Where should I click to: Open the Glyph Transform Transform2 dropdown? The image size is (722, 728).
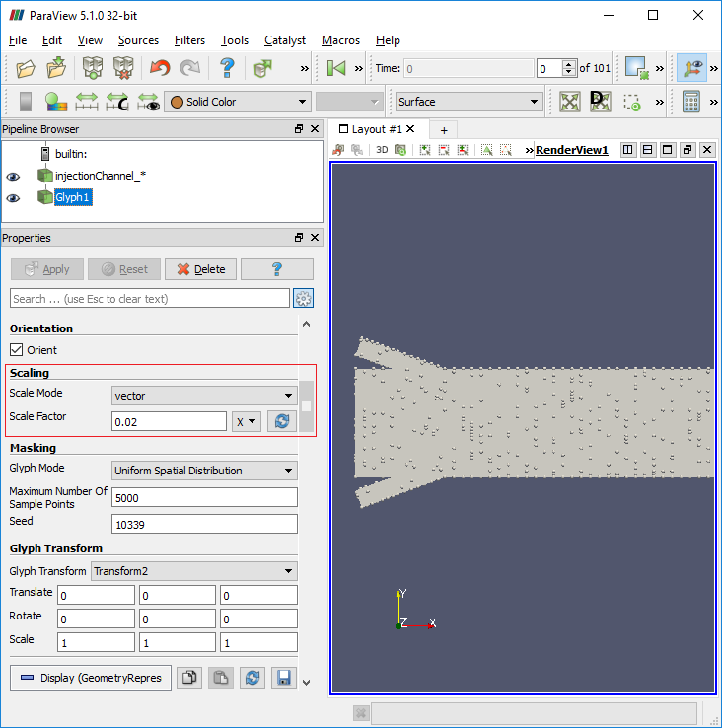(x=194, y=571)
